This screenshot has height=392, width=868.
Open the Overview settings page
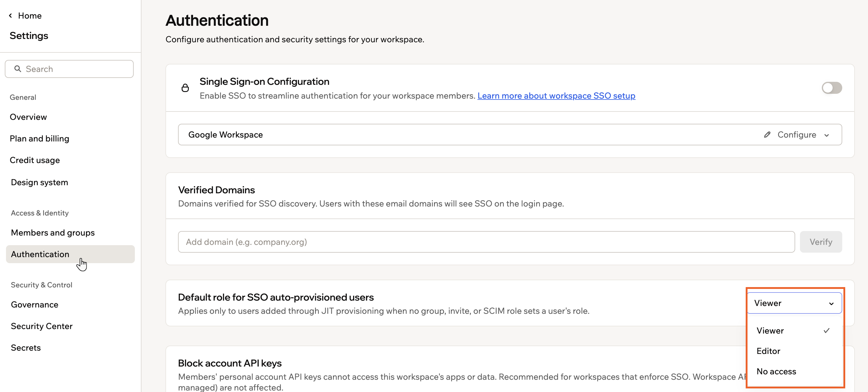(28, 117)
